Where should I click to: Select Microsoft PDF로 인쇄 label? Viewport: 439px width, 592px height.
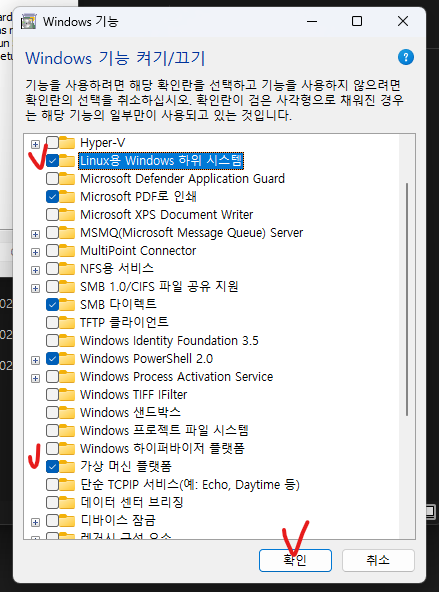[x=138, y=197]
